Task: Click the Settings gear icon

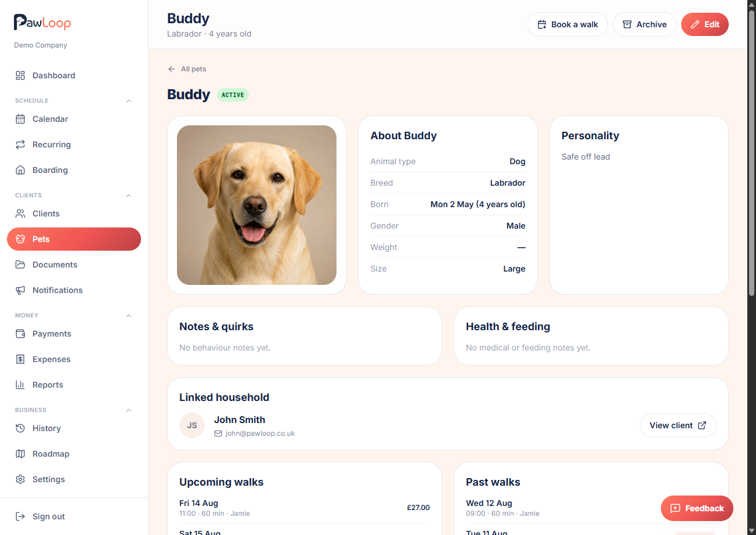Action: coord(20,479)
